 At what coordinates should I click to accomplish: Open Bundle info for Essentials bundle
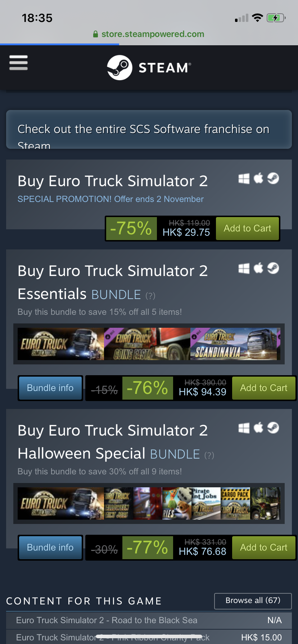[x=50, y=388]
